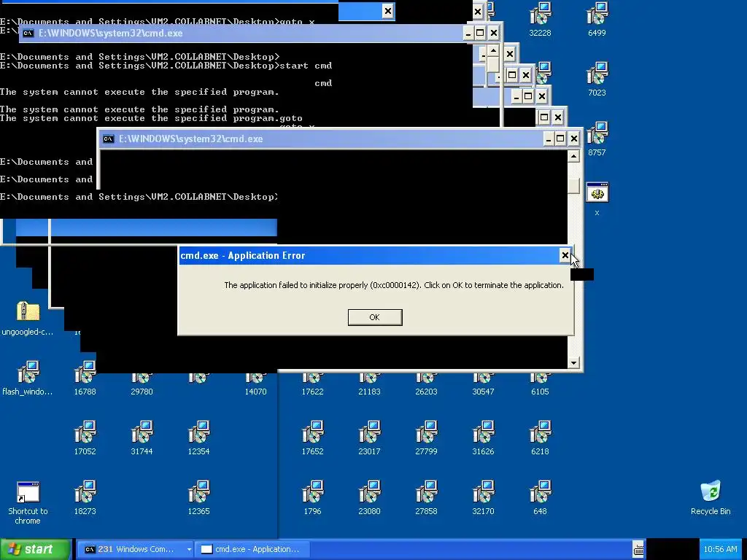Select desktop icon labeled 27799
747x560 pixels.
click(426, 438)
